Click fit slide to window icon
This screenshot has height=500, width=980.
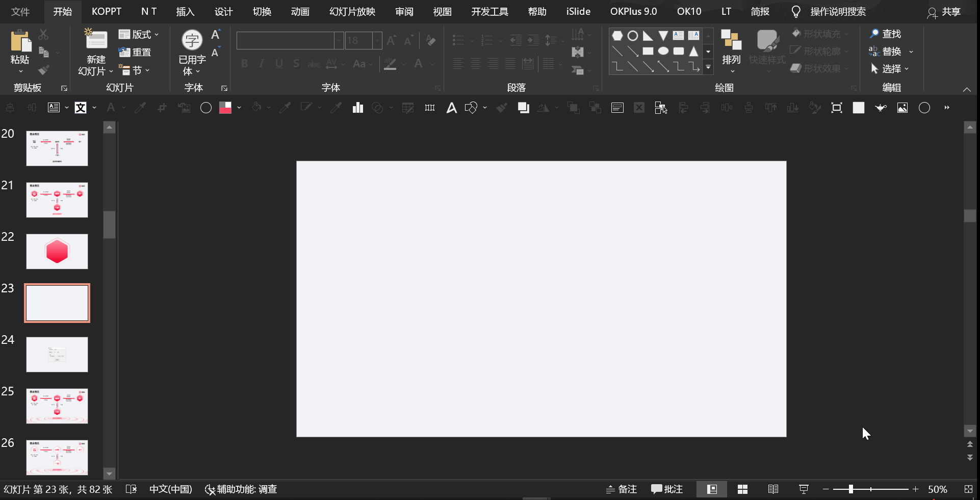(x=968, y=489)
